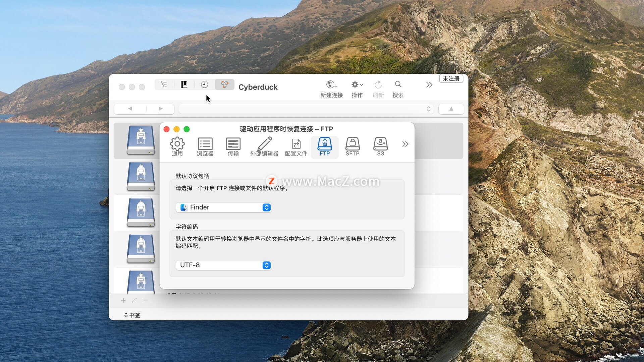
Task: Switch to Browser (浏览器) preferences tab
Action: (205, 146)
